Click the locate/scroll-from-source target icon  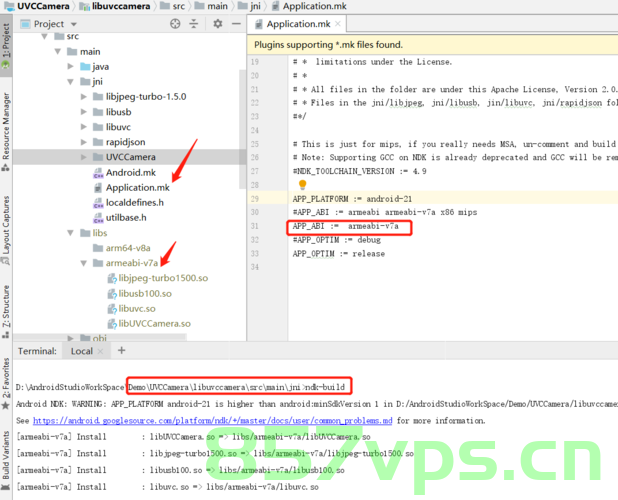click(175, 24)
